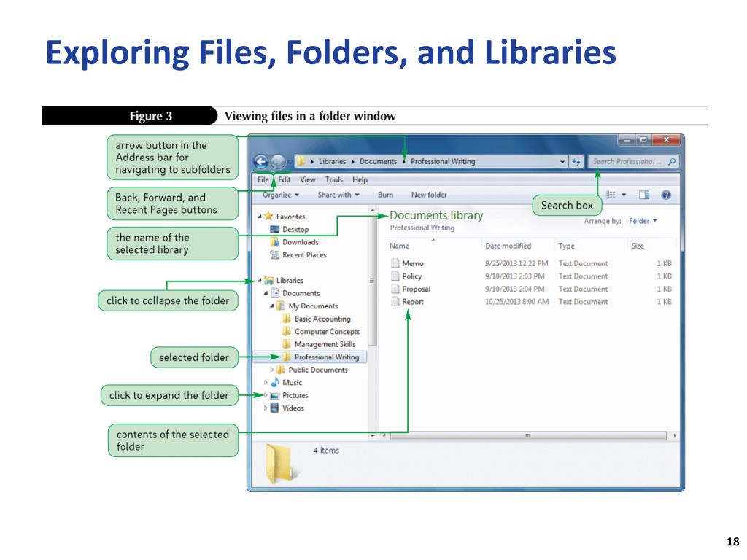The height and width of the screenshot is (560, 747).
Task: Select the Music library icon
Action: (x=275, y=382)
